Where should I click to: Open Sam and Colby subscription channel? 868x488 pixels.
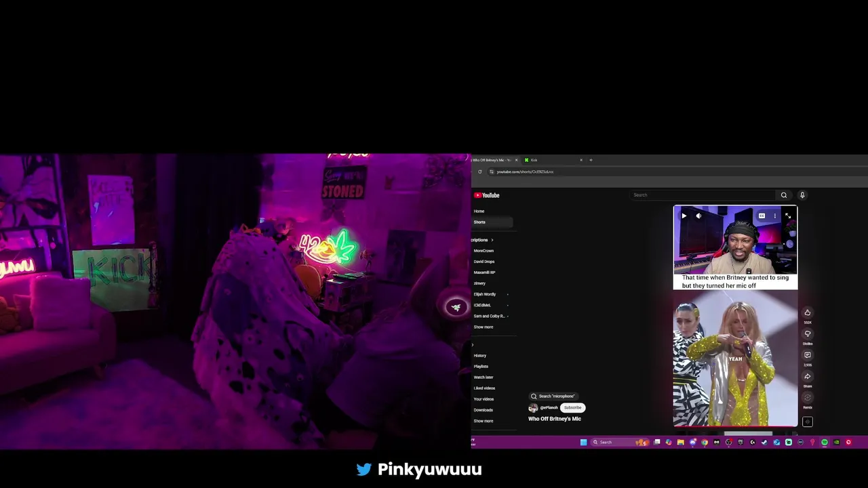[489, 316]
